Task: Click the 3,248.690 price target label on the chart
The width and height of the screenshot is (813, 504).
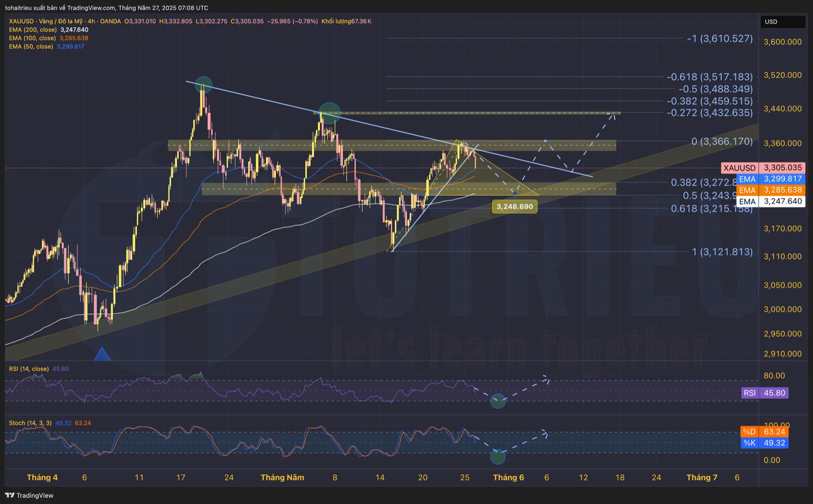Action: pos(515,206)
